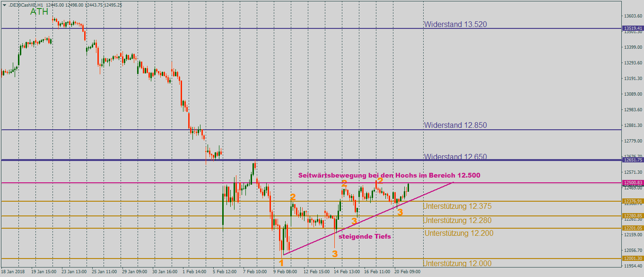This screenshot has width=644, height=277.
Task: Click the 12280.85 price tag on axis
Action: pos(633,216)
